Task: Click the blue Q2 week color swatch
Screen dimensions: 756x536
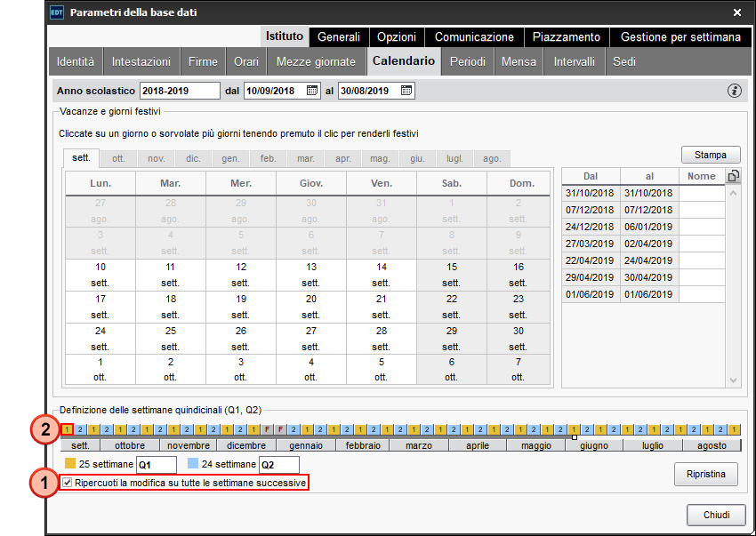Action: point(193,463)
